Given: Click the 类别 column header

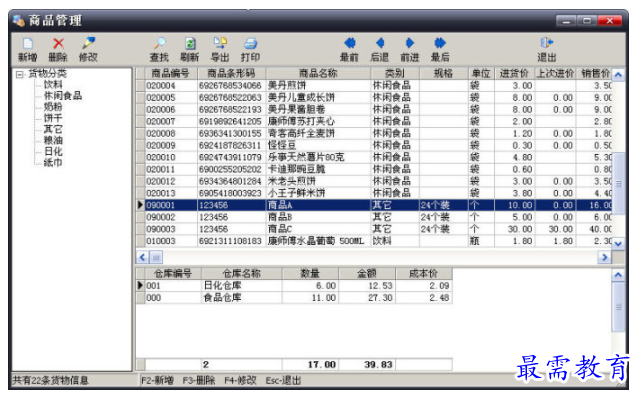Looking at the screenshot, I should click(x=395, y=74).
